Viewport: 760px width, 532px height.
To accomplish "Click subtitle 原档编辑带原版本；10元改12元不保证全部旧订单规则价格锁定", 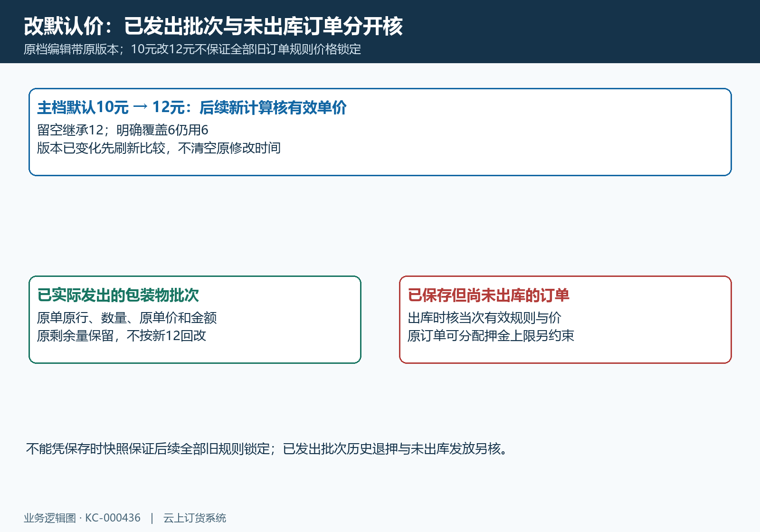I will pyautogui.click(x=192, y=49).
